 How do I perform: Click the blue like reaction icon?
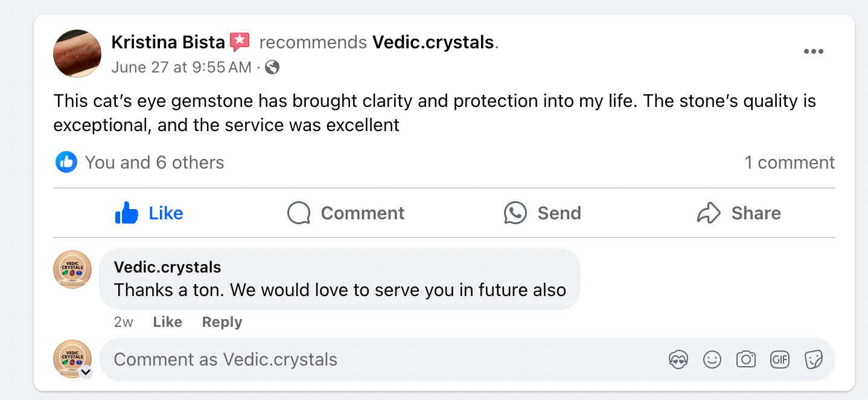66,162
